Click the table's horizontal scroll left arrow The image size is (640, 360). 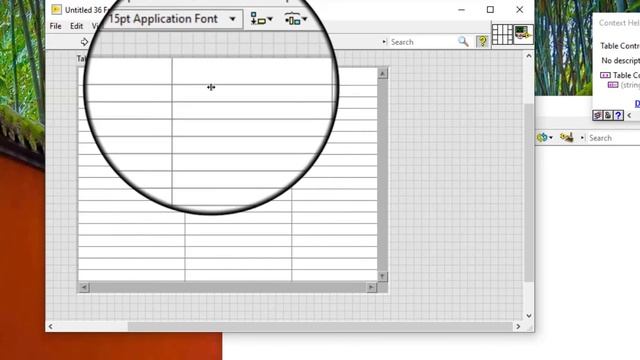coord(84,287)
